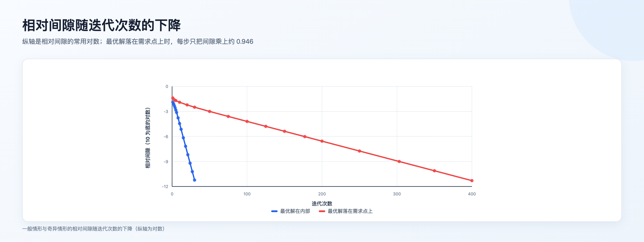Click the caption text below the chart
The width and height of the screenshot is (644, 242).
pos(93,229)
